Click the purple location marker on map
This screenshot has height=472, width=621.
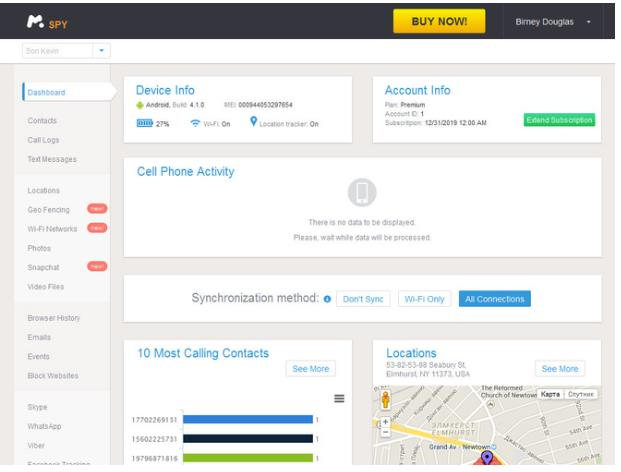click(x=487, y=458)
